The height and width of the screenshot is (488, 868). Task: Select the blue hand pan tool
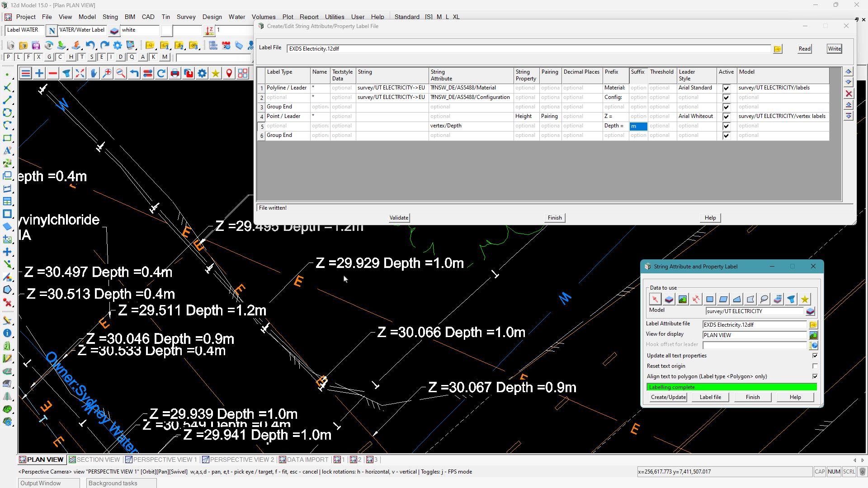[x=94, y=74]
